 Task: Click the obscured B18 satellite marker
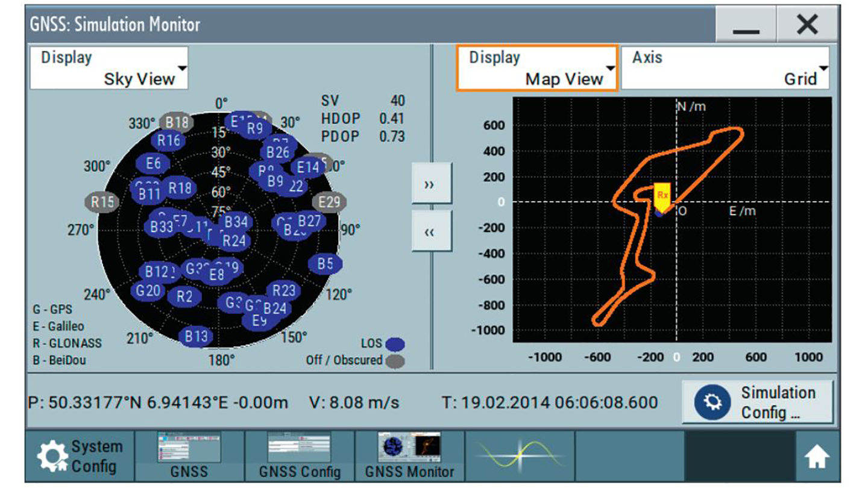(x=177, y=122)
